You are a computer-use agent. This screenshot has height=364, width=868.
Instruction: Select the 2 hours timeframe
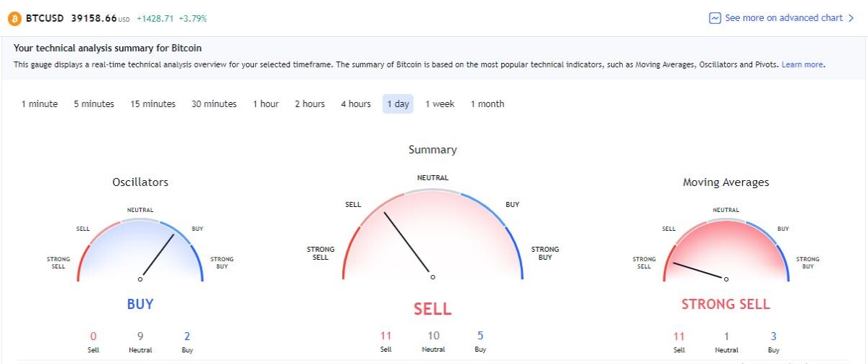click(310, 104)
